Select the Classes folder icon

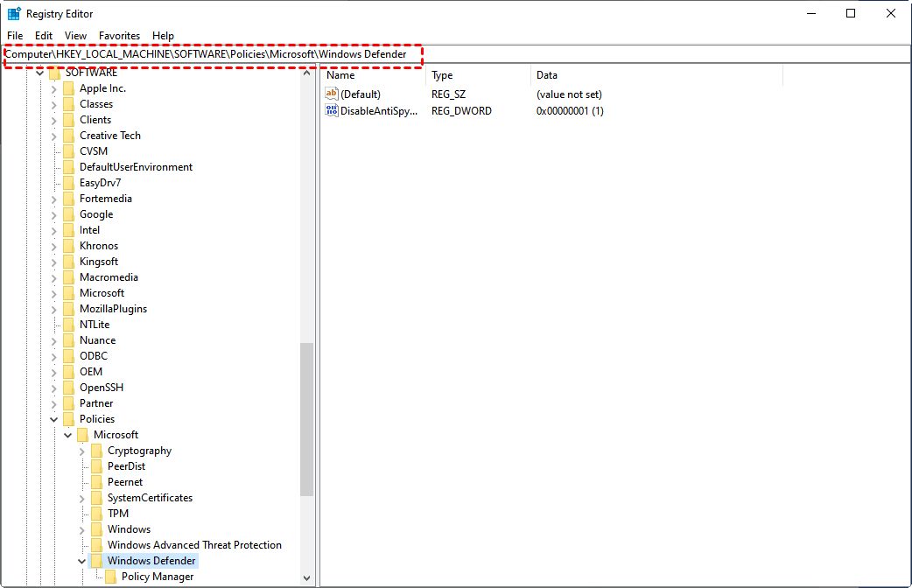pyautogui.click(x=68, y=104)
